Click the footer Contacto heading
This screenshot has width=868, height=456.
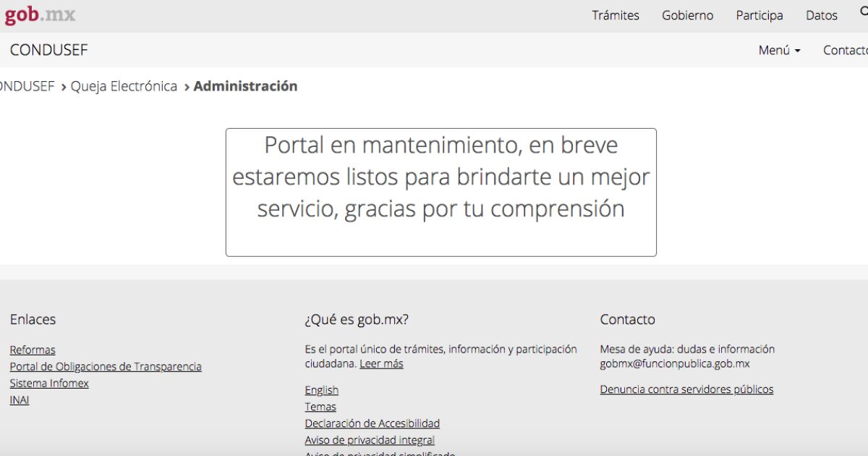point(627,319)
